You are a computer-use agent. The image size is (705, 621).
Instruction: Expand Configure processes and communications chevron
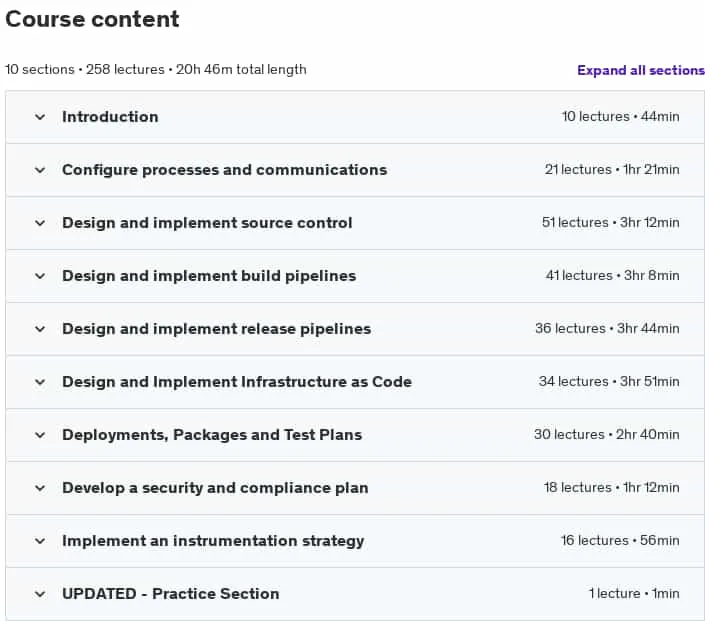40,170
